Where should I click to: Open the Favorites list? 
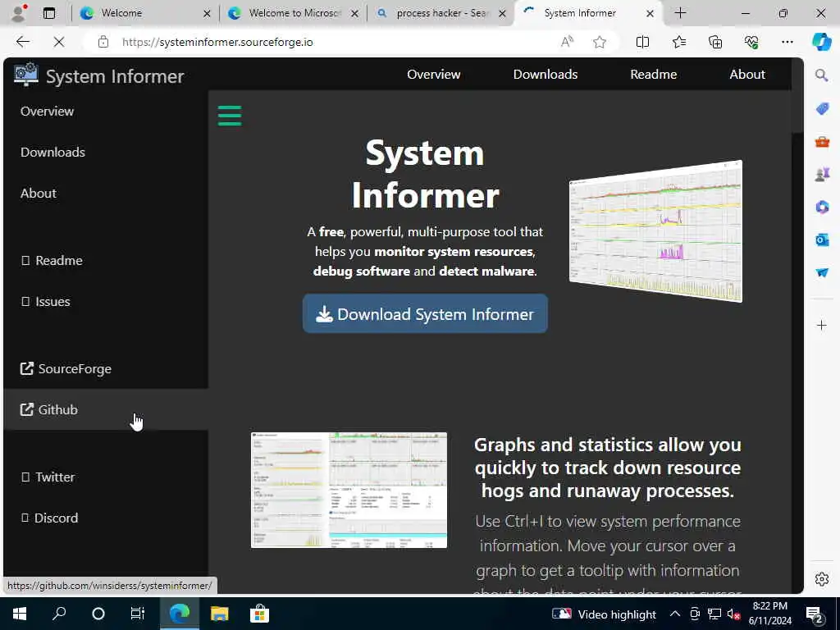pos(678,42)
